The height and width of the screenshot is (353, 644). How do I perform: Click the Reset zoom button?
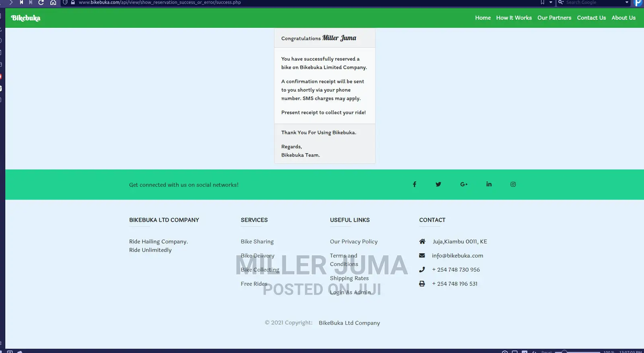coord(547,352)
